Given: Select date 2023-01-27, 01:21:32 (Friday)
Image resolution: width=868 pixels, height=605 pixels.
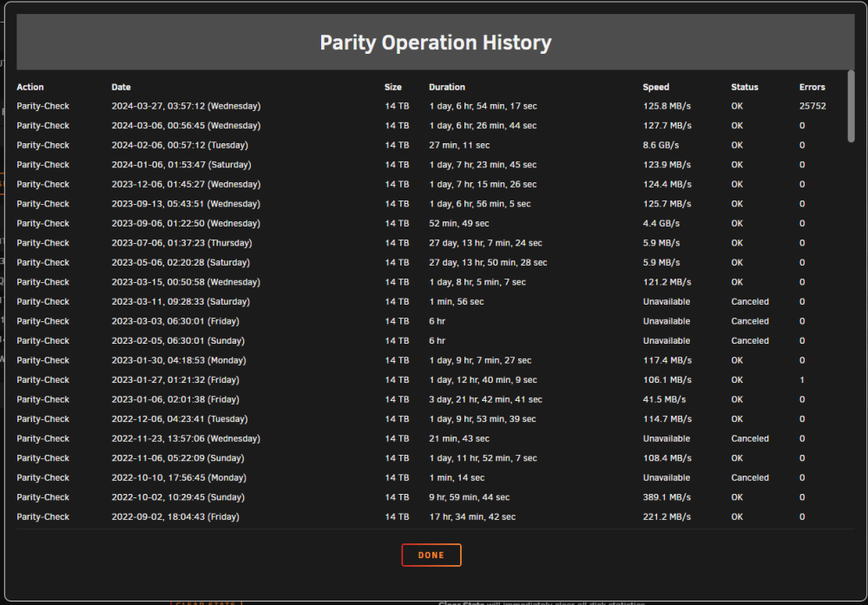Looking at the screenshot, I should click(175, 379).
